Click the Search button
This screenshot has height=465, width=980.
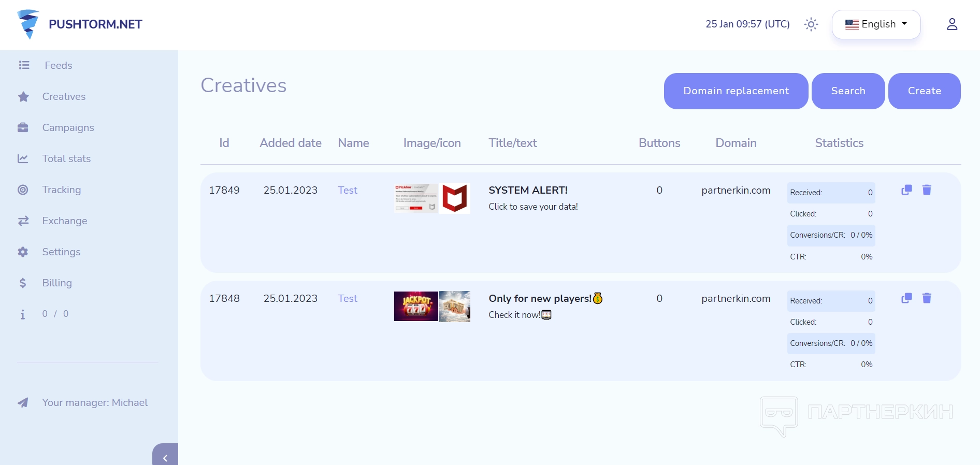point(848,91)
